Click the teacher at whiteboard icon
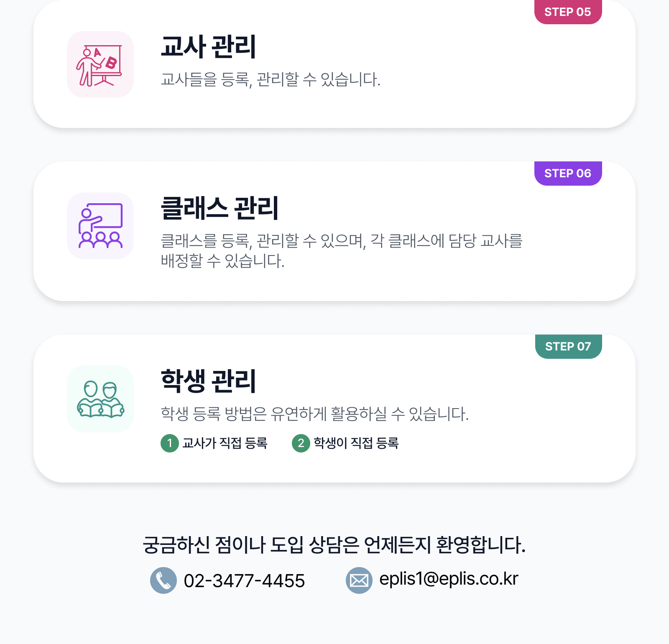Screen dimensions: 669x644 [x=100, y=64]
